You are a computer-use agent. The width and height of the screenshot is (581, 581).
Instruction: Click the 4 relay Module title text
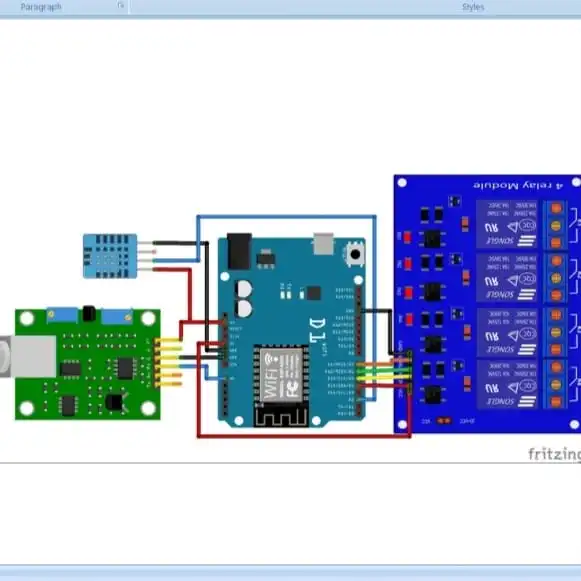point(518,185)
